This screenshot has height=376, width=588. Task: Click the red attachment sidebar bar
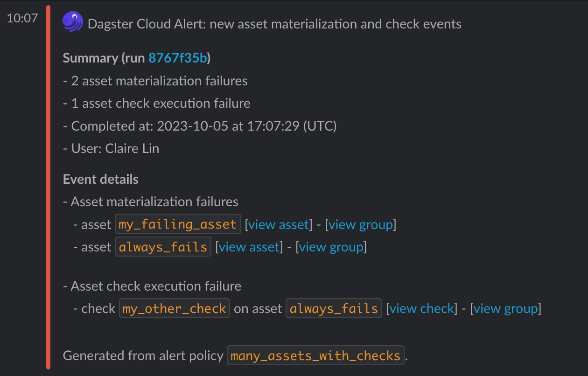[49, 187]
